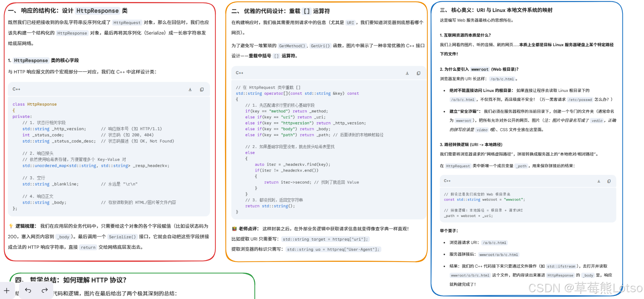Click the C++ label above operator[] code
The width and height of the screenshot is (644, 299).
click(x=239, y=73)
